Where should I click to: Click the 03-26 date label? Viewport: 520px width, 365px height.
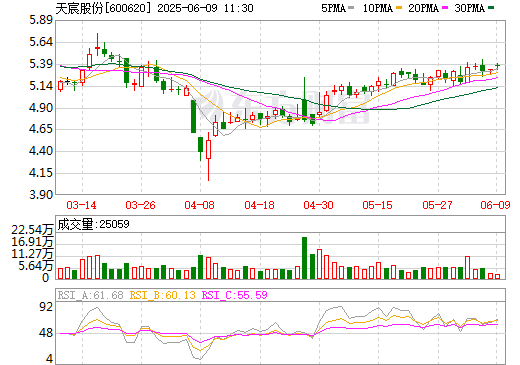tap(140, 205)
